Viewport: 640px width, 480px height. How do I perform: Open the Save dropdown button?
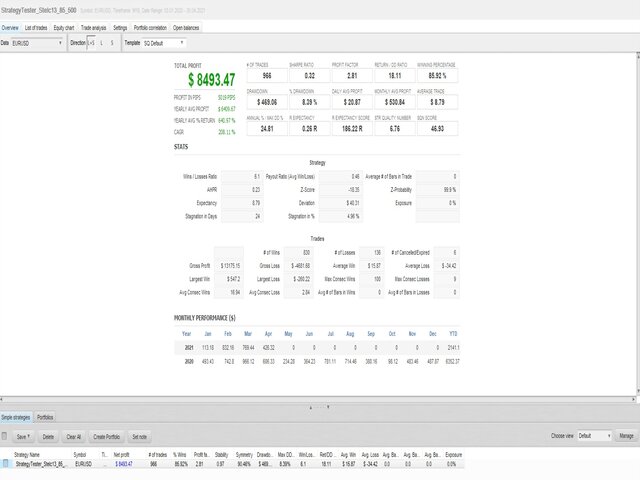(23, 437)
